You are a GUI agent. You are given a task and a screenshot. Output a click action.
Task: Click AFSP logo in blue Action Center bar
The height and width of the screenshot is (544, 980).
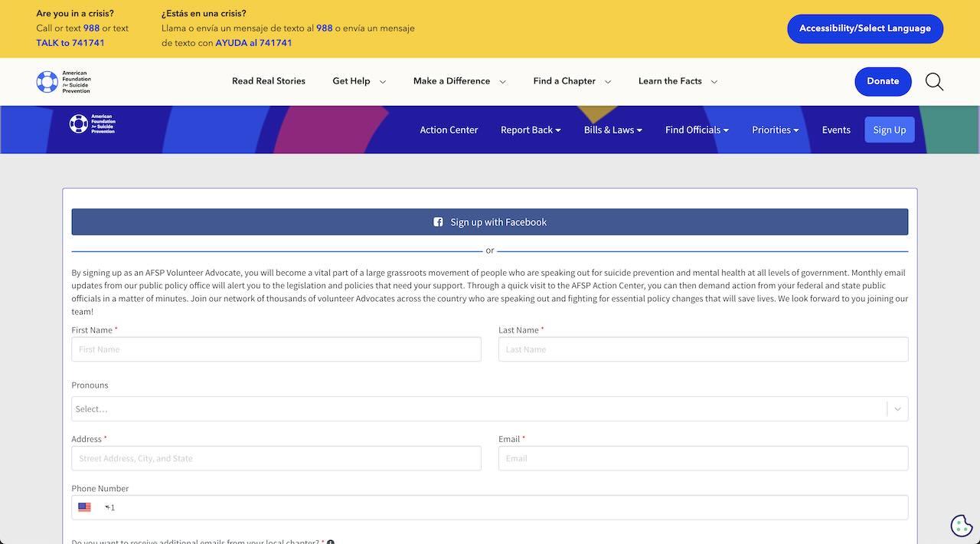point(92,124)
